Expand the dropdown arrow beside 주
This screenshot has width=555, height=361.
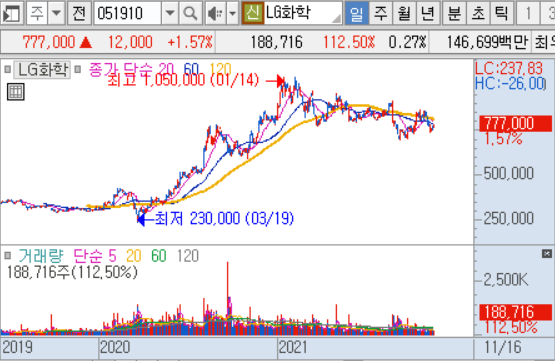pyautogui.click(x=56, y=13)
